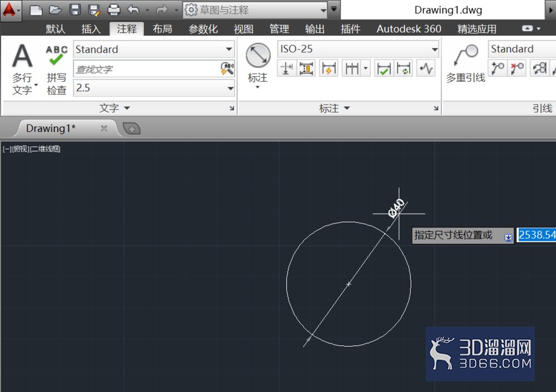Click the 标注 dimension tool button

(258, 66)
